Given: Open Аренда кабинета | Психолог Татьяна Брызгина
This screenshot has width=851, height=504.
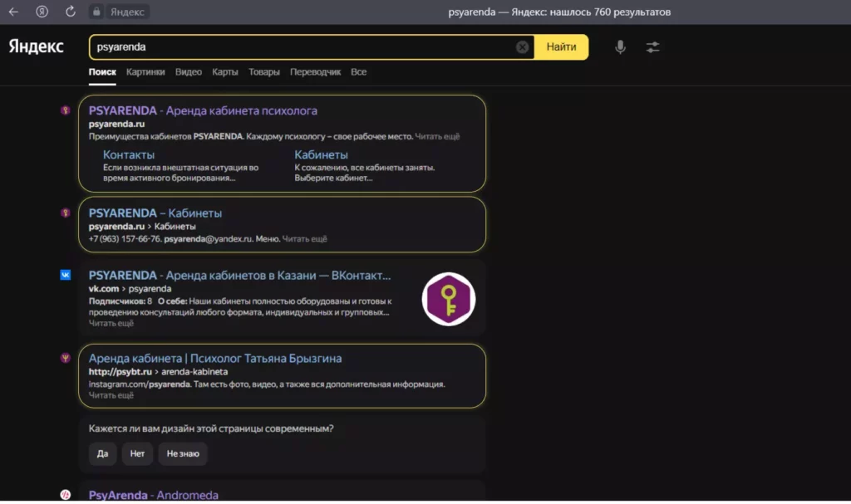Looking at the screenshot, I should pos(215,358).
